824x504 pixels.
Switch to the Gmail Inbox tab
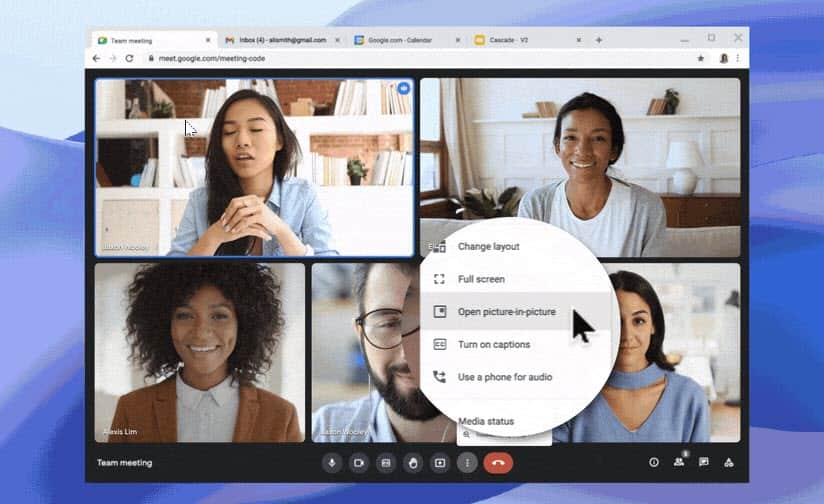point(283,40)
